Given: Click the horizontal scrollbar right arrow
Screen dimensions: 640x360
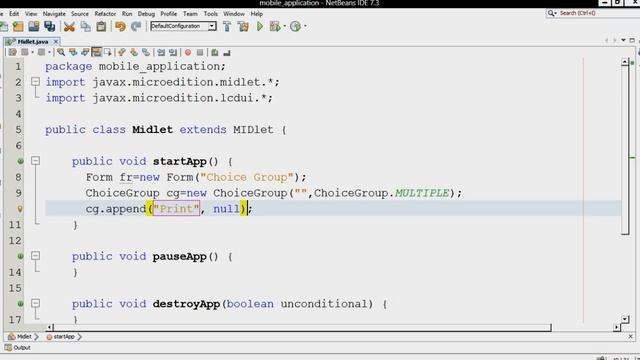Looking at the screenshot, I should pos(617,327).
